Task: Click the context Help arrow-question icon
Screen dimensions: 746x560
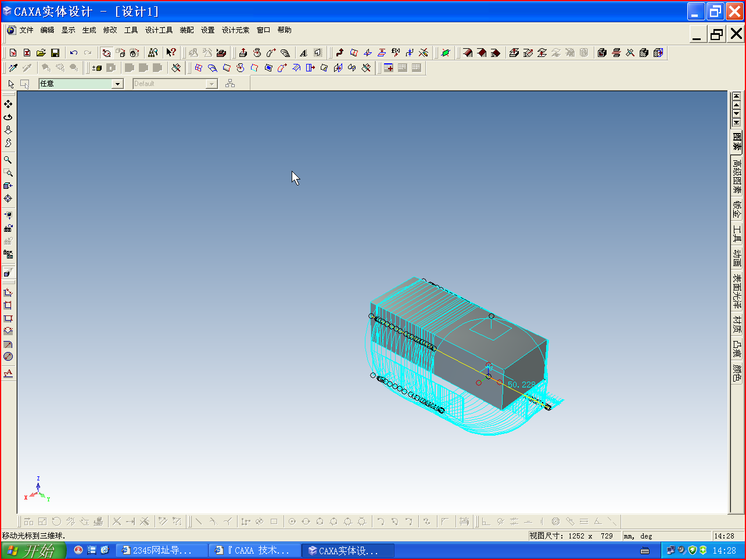Action: click(171, 53)
